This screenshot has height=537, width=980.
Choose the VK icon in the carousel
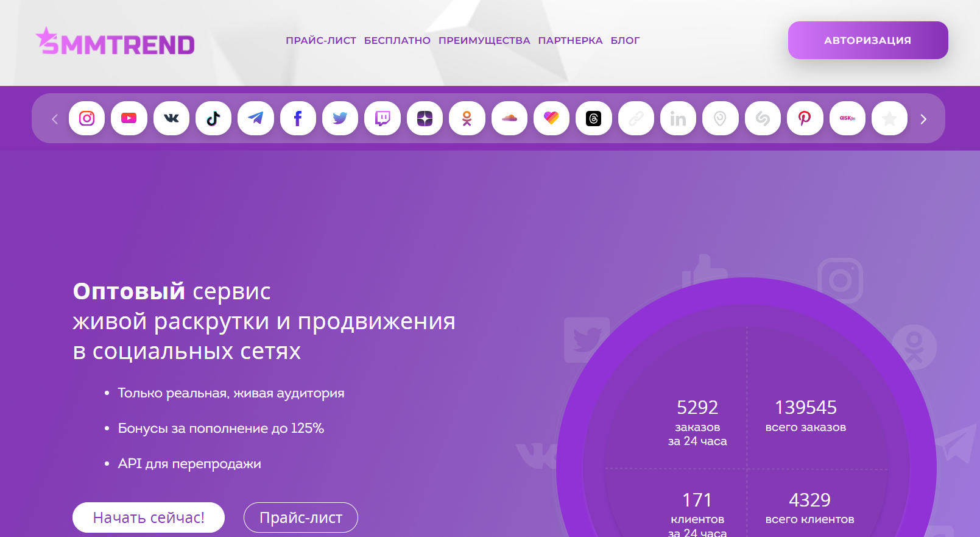[x=171, y=118]
